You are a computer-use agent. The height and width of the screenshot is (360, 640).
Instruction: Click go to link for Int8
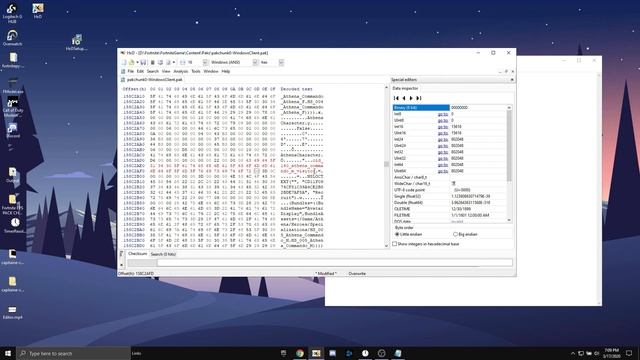442,114
